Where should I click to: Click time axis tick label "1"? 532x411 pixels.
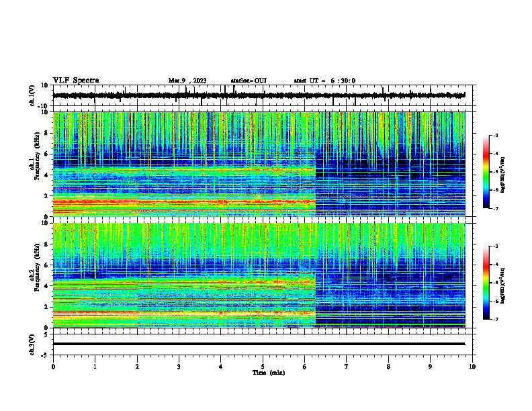pos(95,367)
